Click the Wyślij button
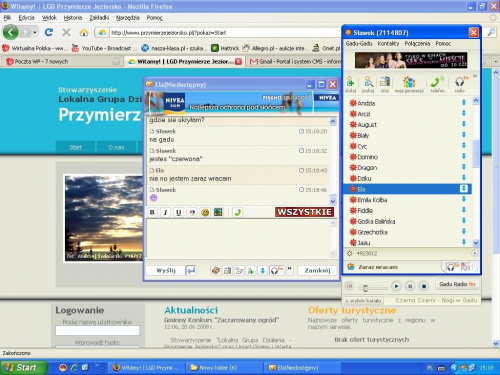The image size is (500, 375). 166,270
